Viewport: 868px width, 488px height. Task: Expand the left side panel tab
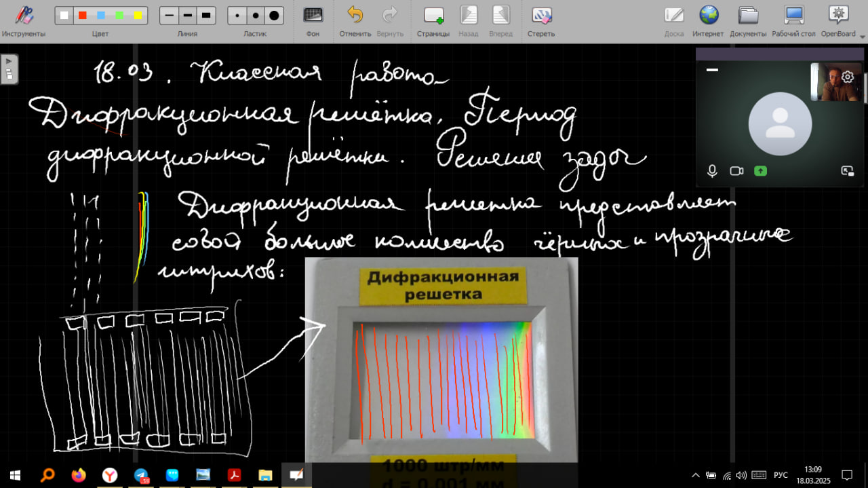pyautogui.click(x=9, y=69)
